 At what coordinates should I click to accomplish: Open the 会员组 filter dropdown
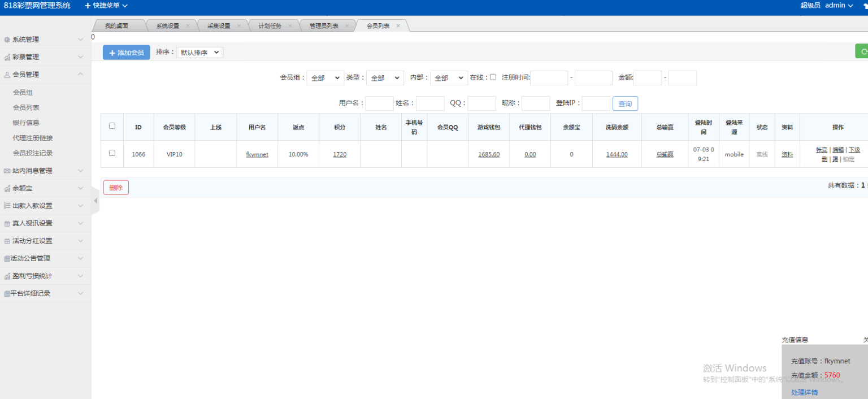(325, 77)
